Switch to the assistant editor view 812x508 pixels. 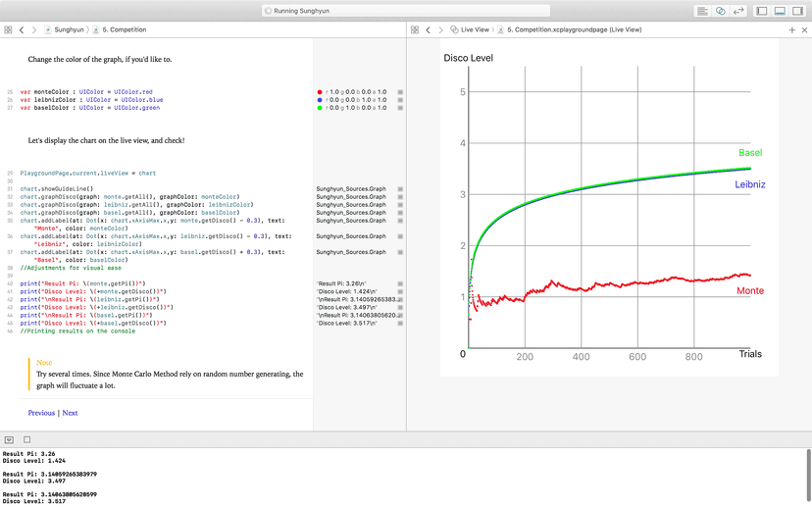(x=720, y=11)
